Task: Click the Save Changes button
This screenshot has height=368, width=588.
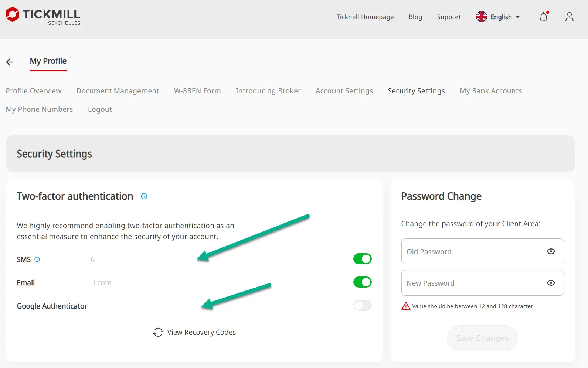Action: tap(482, 338)
